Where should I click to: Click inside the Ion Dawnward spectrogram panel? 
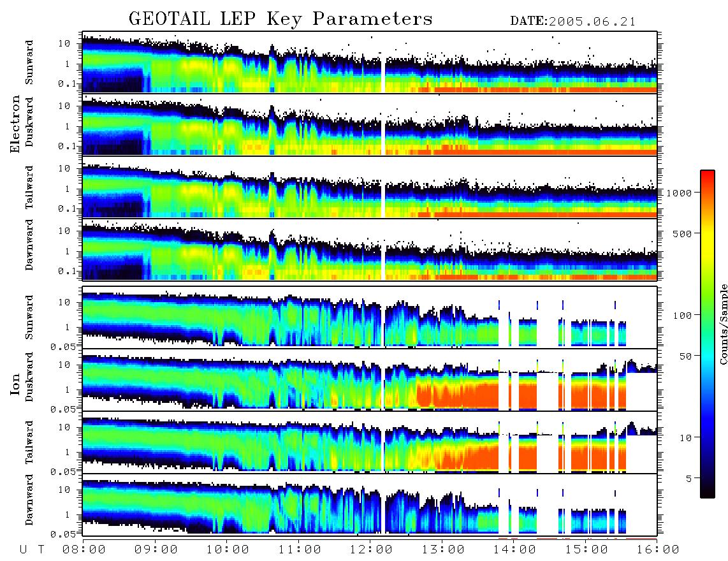[x=370, y=505]
